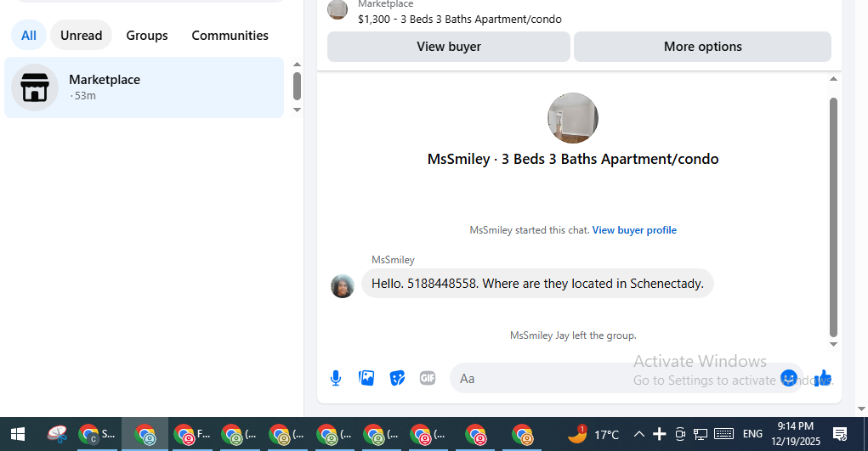
Task: Switch to the Communities filter
Action: [x=230, y=36]
